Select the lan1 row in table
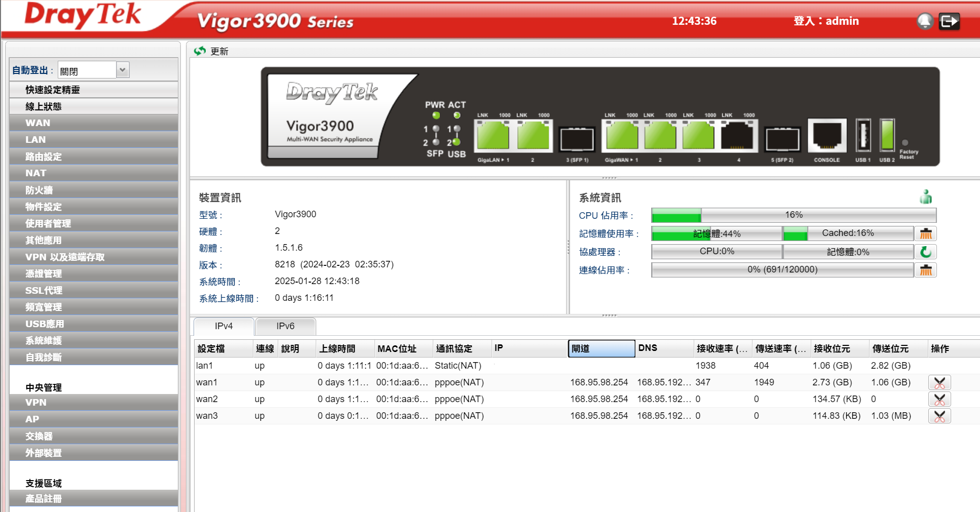This screenshot has height=512, width=980. (587, 366)
